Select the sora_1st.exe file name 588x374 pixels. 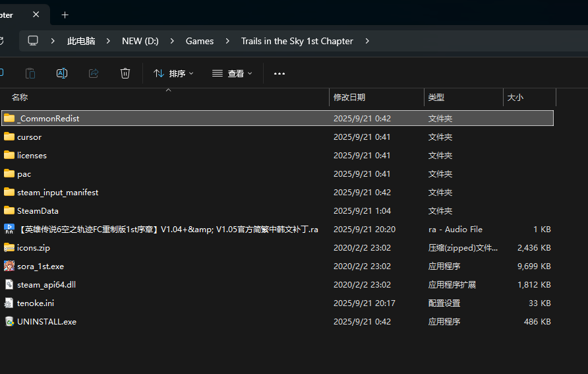tap(40, 266)
